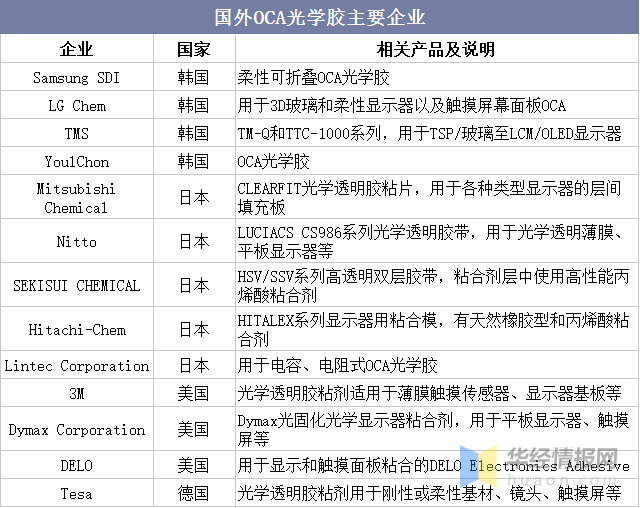Click the YoulChon company cell
640x508 pixels.
click(77, 161)
